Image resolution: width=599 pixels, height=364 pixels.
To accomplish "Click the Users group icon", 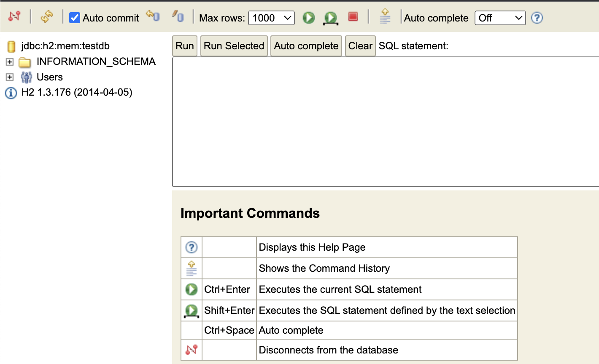I will [x=26, y=77].
